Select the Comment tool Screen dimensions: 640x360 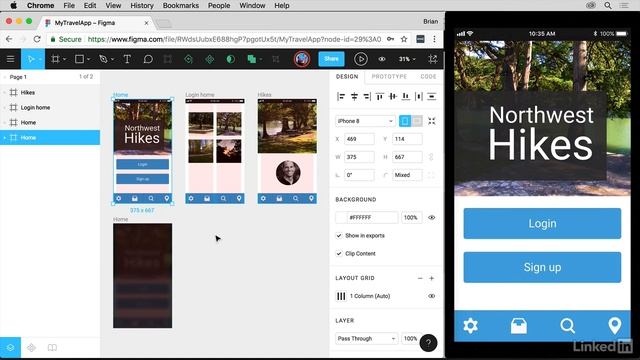(x=148, y=59)
